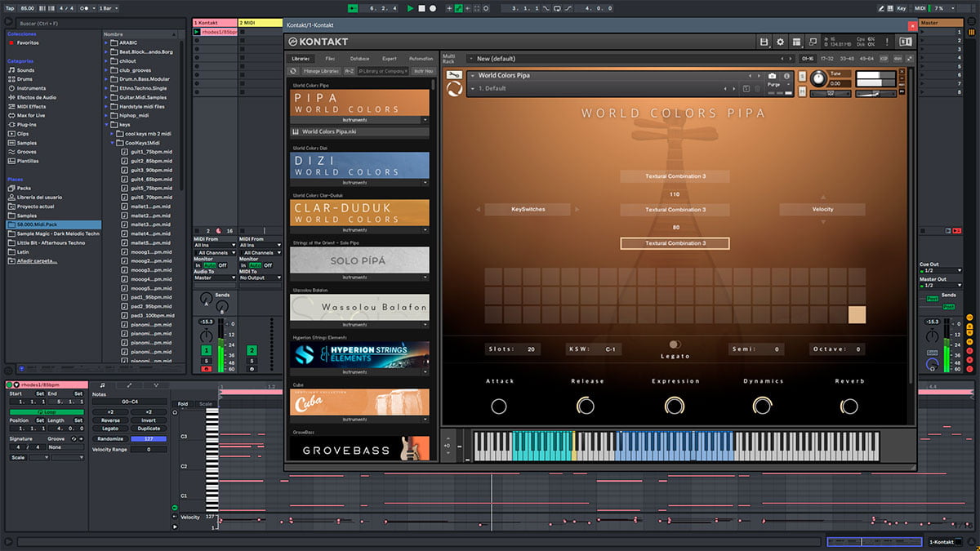Select the World Colors Pipa.nki file

[x=359, y=131]
